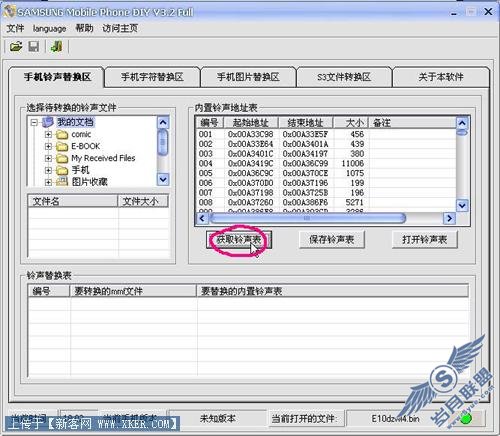
Task: Click folder tree scroll-down arrow
Action: (x=163, y=180)
